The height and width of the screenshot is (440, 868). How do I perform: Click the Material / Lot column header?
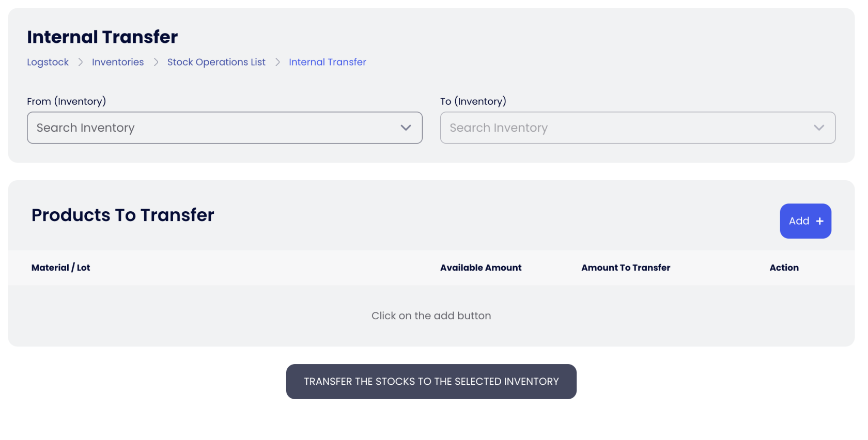(60, 268)
